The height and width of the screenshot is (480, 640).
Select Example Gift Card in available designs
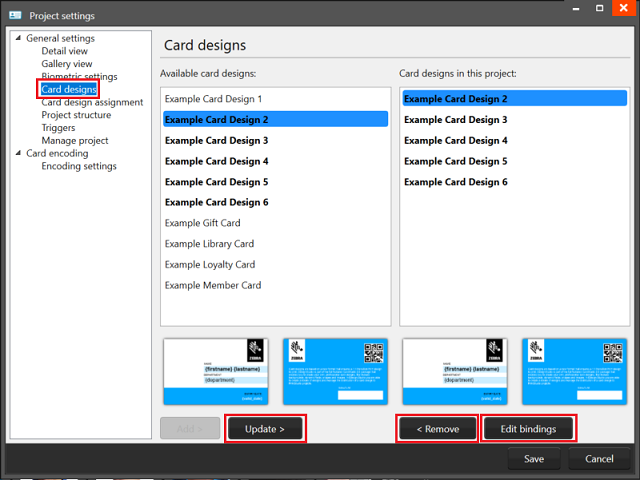click(203, 223)
